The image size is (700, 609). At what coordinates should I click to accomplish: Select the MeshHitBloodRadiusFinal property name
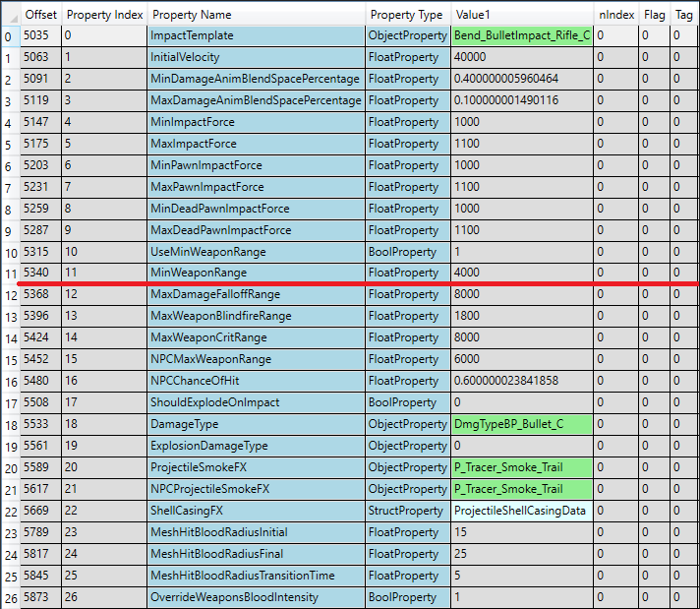click(257, 554)
